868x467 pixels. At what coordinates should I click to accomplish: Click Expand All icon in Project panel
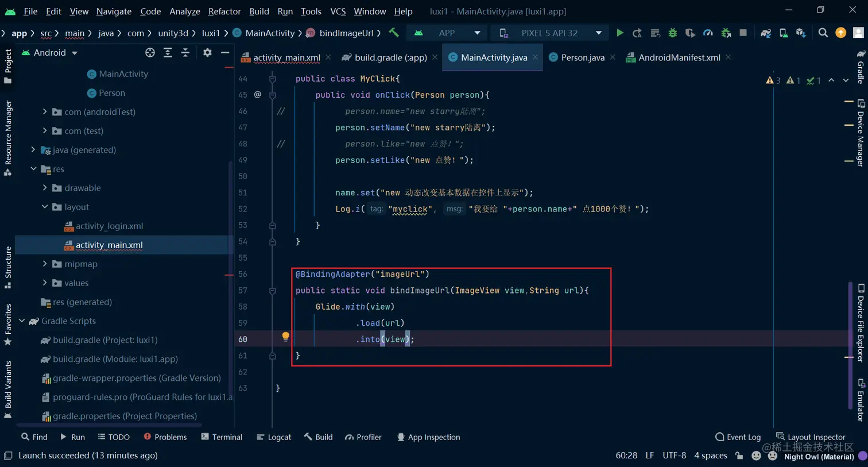(168, 52)
